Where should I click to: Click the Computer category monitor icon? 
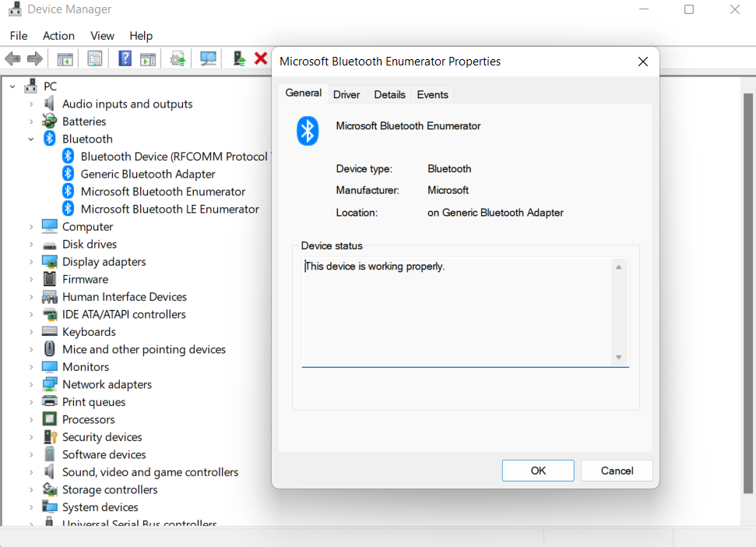coord(49,226)
